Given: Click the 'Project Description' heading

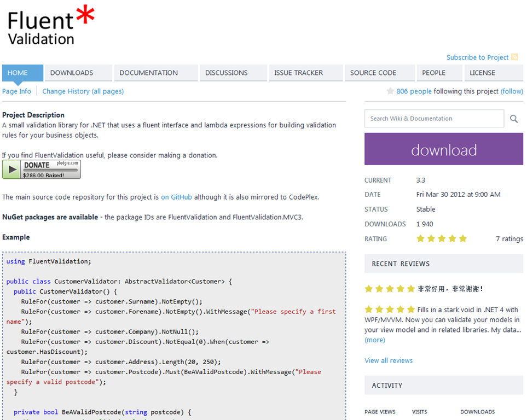Looking at the screenshot, I should point(33,115).
